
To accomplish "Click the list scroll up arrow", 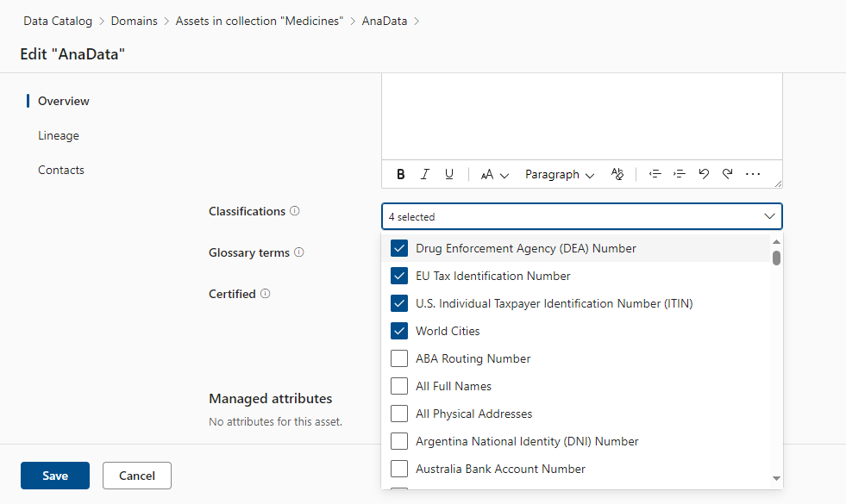I will pos(776,241).
